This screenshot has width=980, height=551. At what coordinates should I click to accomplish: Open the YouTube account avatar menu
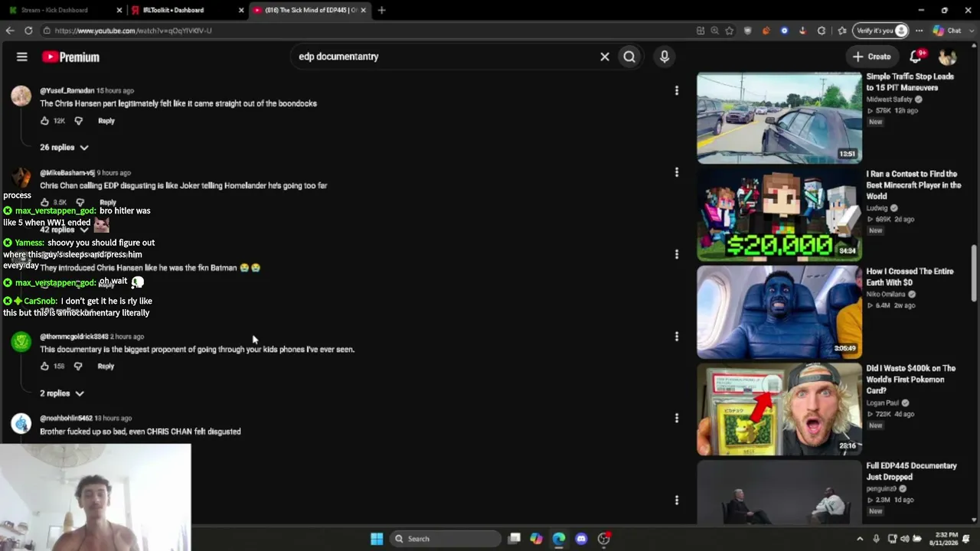point(948,57)
